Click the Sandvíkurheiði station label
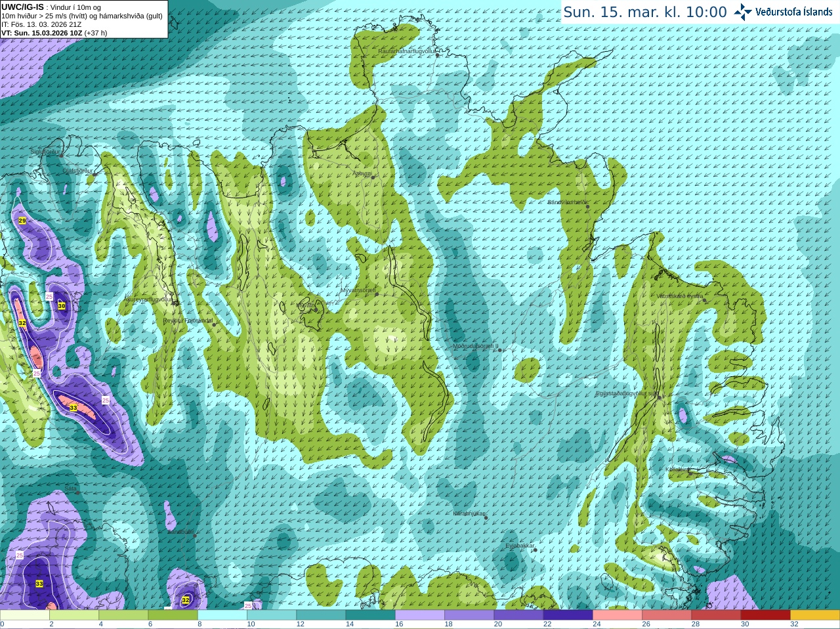The height and width of the screenshot is (629, 840). [x=568, y=202]
